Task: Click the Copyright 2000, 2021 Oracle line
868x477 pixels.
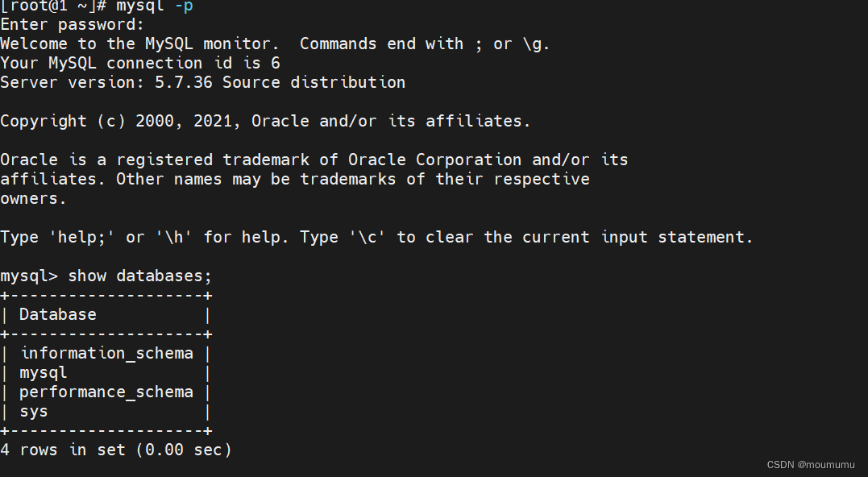Action: click(265, 121)
